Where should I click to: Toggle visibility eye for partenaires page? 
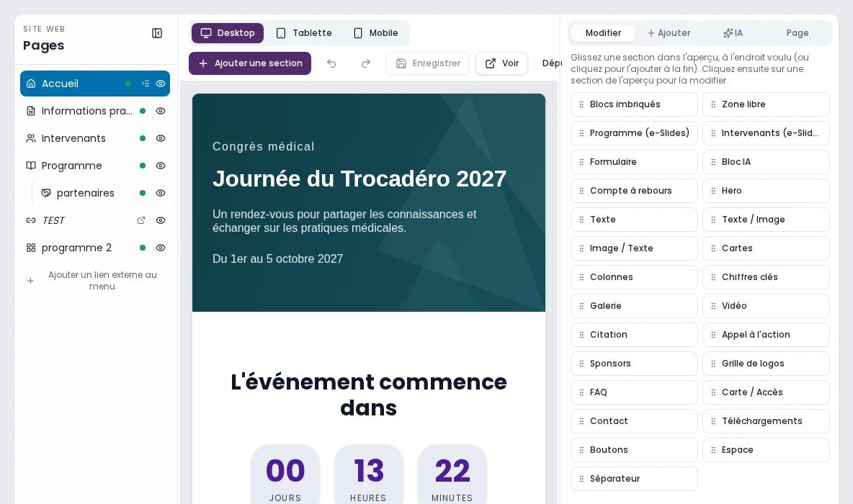pyautogui.click(x=161, y=193)
